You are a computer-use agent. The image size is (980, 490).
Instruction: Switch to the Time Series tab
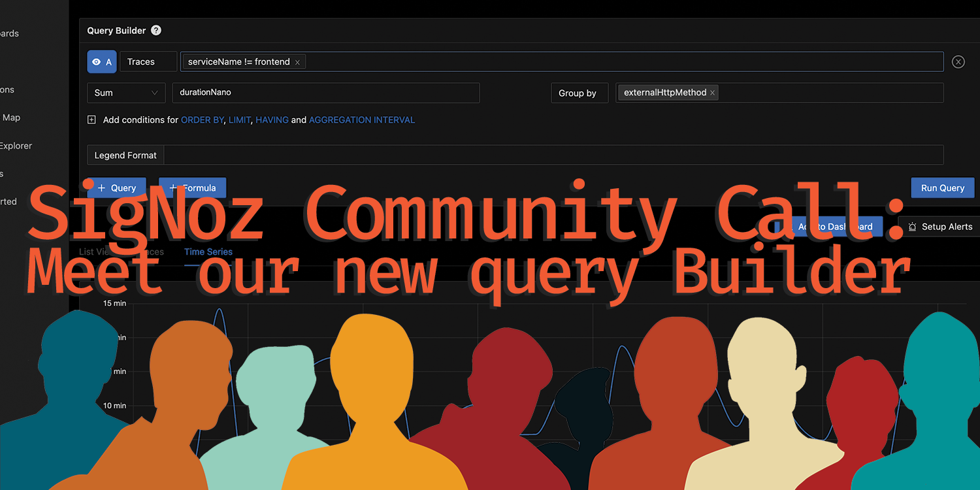point(208,252)
